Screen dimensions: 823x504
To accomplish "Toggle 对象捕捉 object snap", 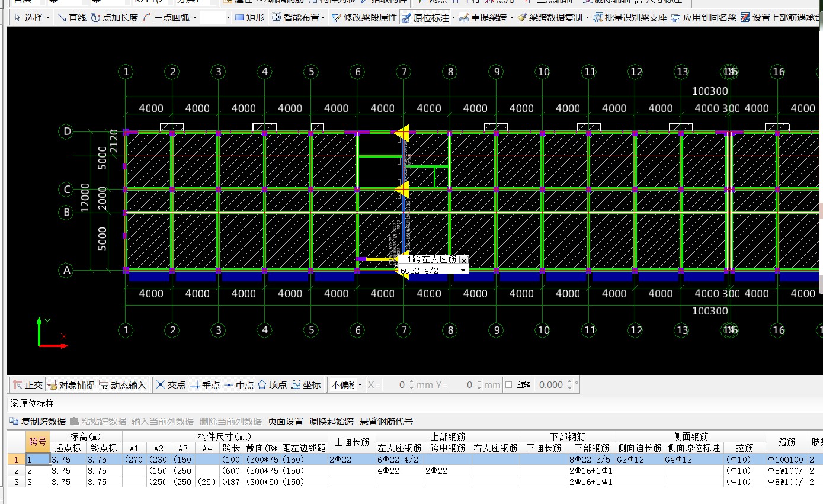I will [71, 385].
